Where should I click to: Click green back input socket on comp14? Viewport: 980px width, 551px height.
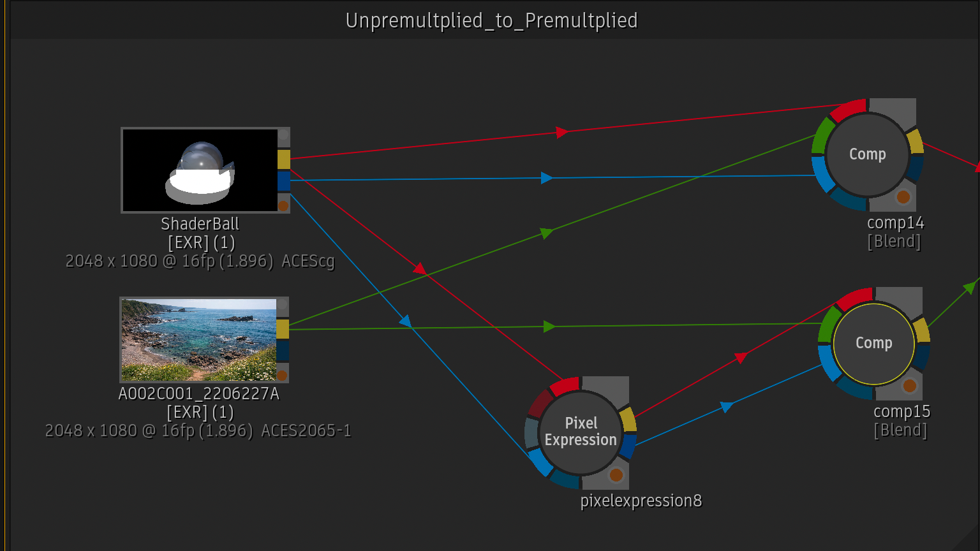(x=820, y=135)
